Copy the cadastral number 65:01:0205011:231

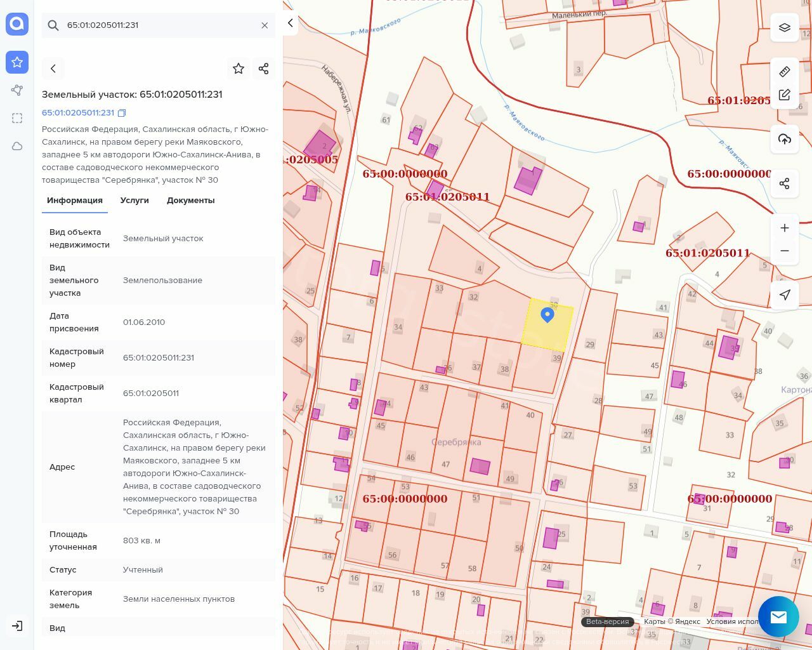coord(122,113)
